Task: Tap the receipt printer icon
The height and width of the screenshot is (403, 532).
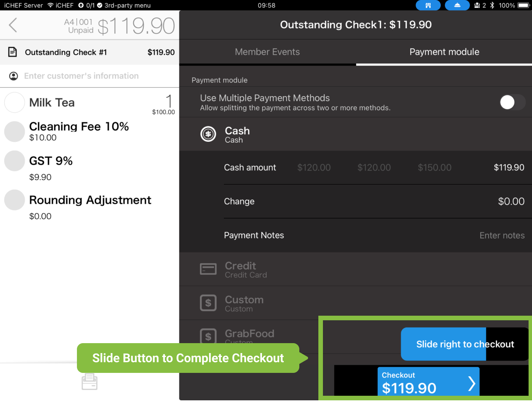Action: coord(89,382)
